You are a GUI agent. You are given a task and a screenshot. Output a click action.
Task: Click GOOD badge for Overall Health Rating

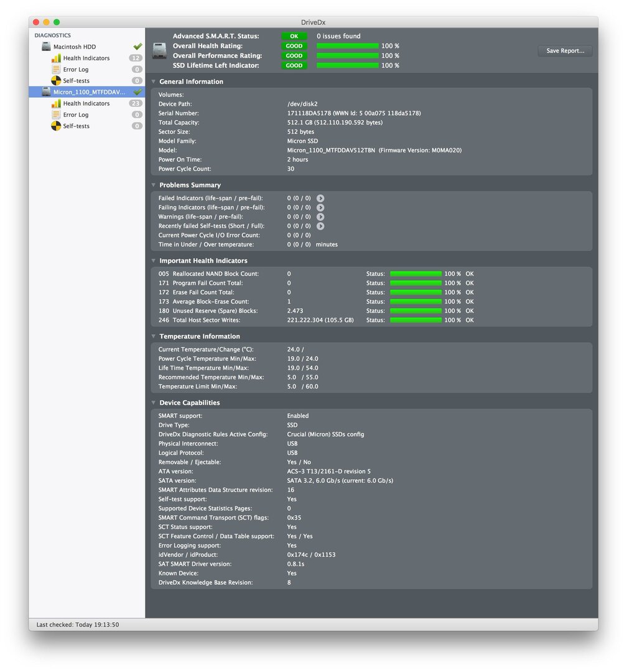[x=294, y=46]
